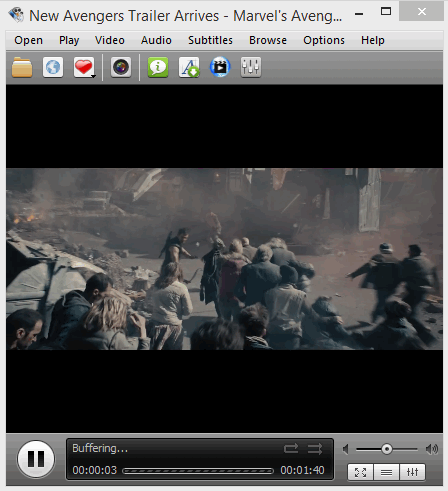Screen dimensions: 448x491
Task: Download subtitles via the letter A icon
Action: tap(189, 67)
